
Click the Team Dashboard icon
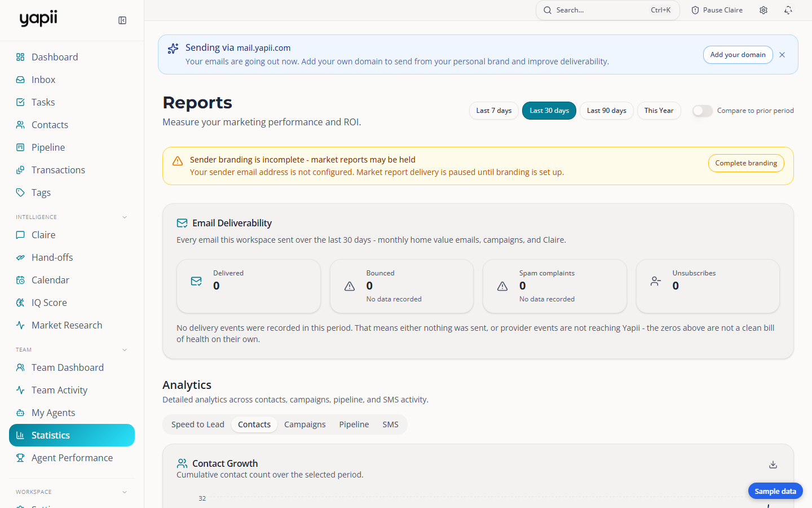click(20, 367)
